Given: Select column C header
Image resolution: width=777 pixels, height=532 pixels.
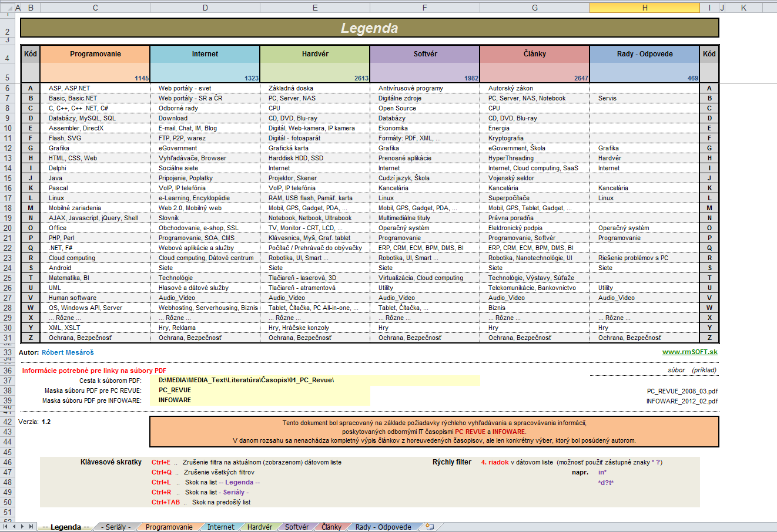Looking at the screenshot, I should tap(95, 8).
